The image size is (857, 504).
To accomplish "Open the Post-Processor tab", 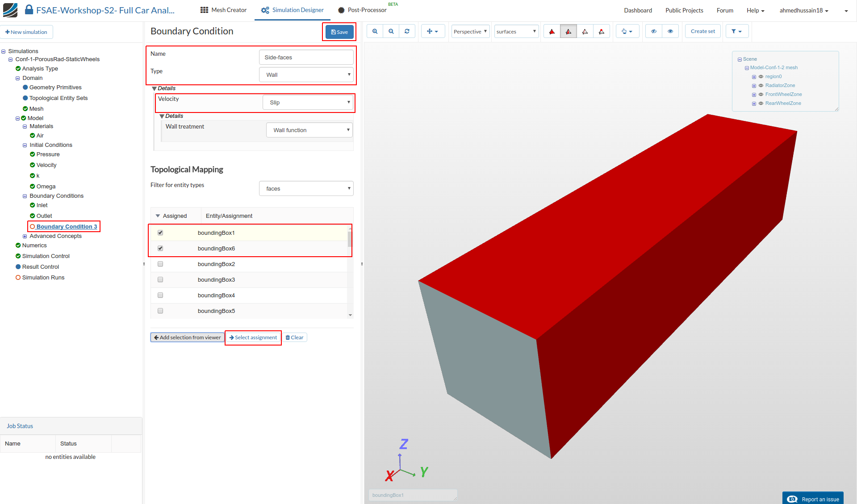I will coord(362,10).
